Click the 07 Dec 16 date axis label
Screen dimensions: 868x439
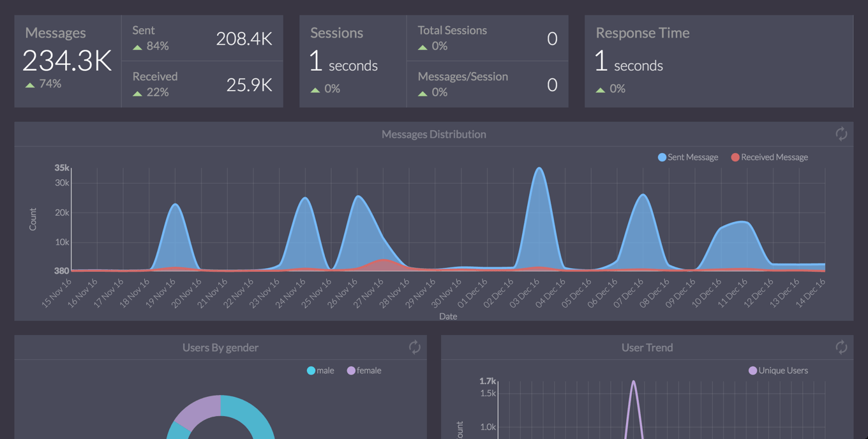click(x=628, y=293)
